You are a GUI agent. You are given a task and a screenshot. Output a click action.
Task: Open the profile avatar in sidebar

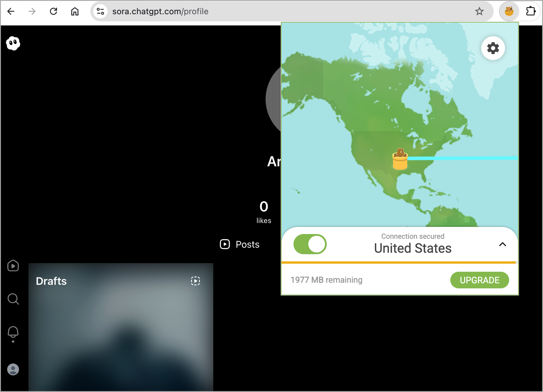[13, 369]
